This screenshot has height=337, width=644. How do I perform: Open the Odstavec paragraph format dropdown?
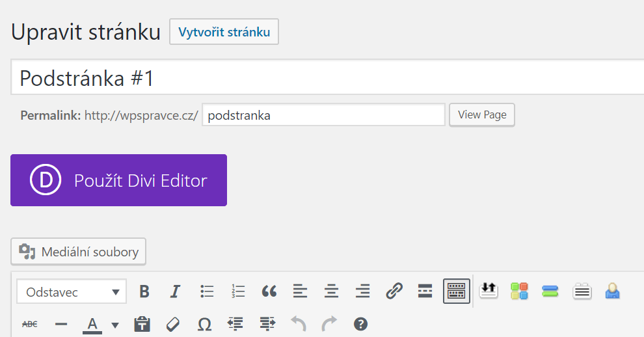click(72, 292)
